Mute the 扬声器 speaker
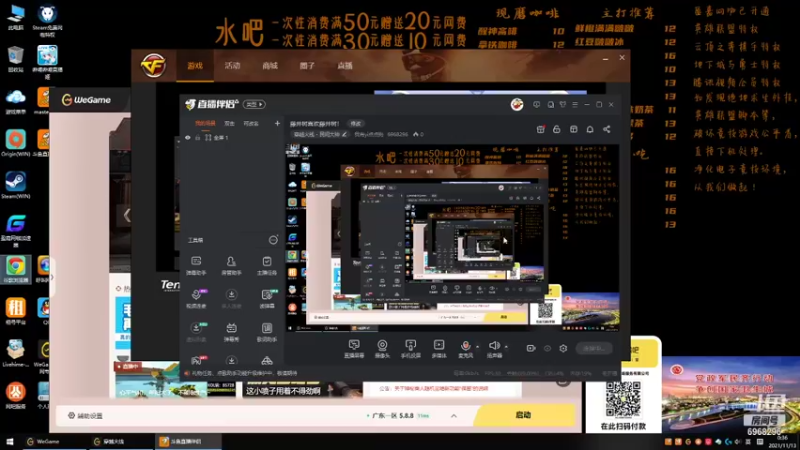 (x=494, y=349)
